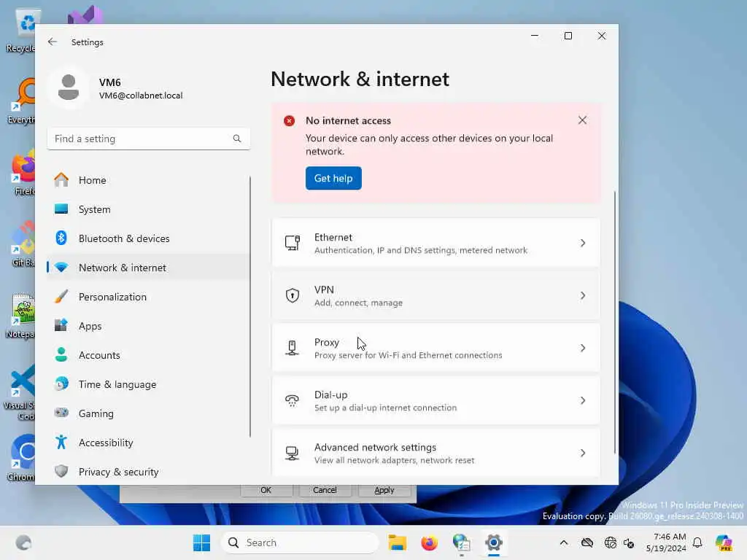This screenshot has width=747, height=560.
Task: Expand Proxy settings chevron
Action: click(583, 348)
